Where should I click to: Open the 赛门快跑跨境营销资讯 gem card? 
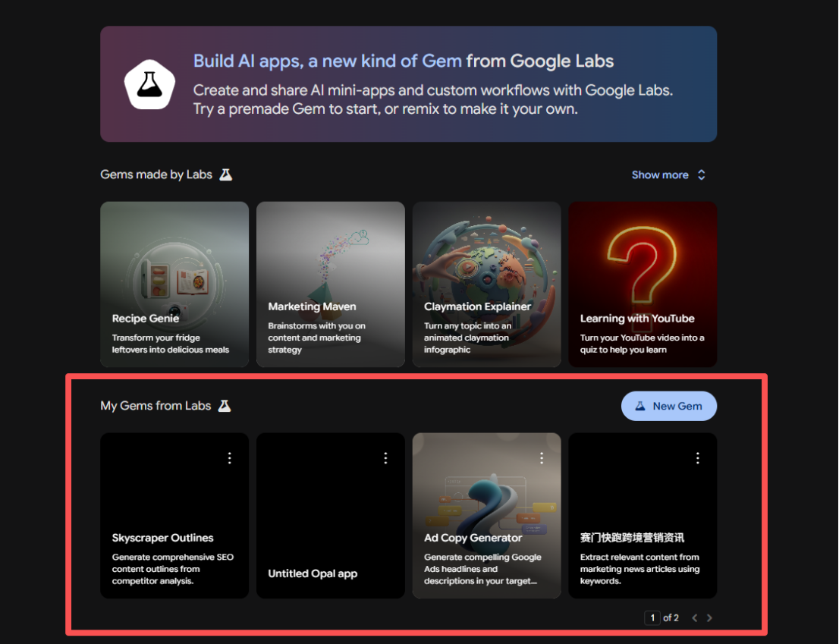coord(643,515)
